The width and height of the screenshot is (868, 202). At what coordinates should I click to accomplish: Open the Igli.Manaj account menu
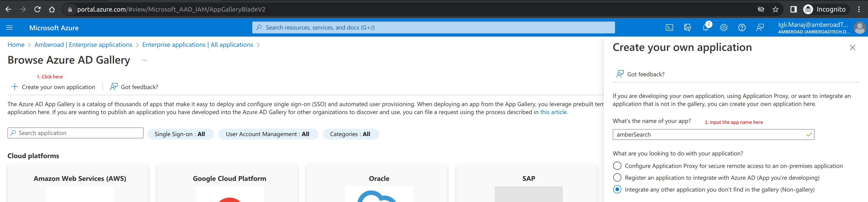[x=814, y=28]
